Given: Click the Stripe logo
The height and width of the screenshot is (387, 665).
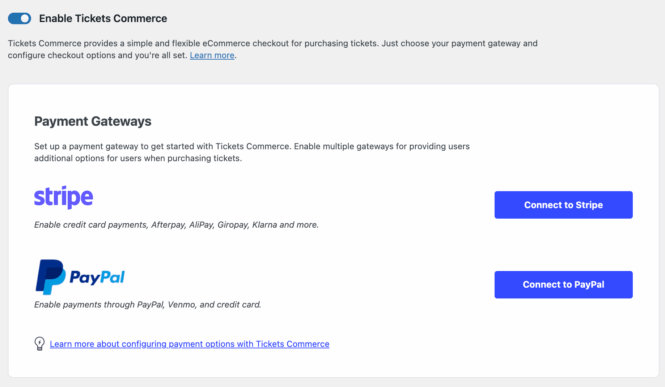Looking at the screenshot, I should coord(64,197).
